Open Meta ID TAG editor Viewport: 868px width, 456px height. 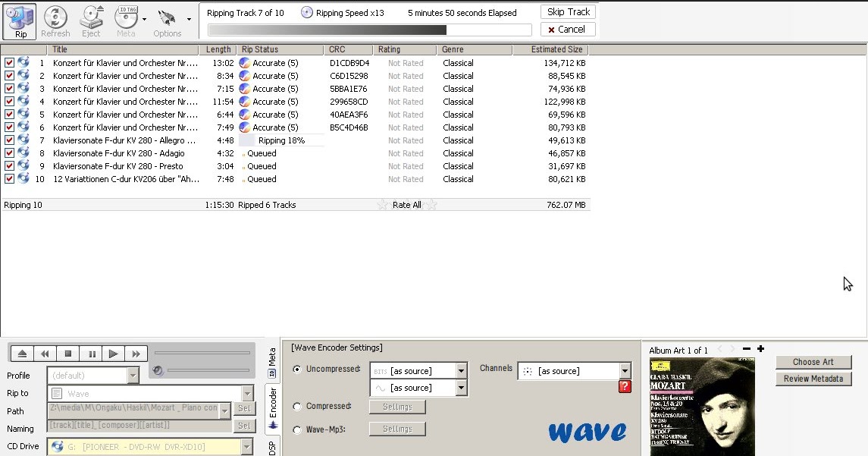coord(126,17)
